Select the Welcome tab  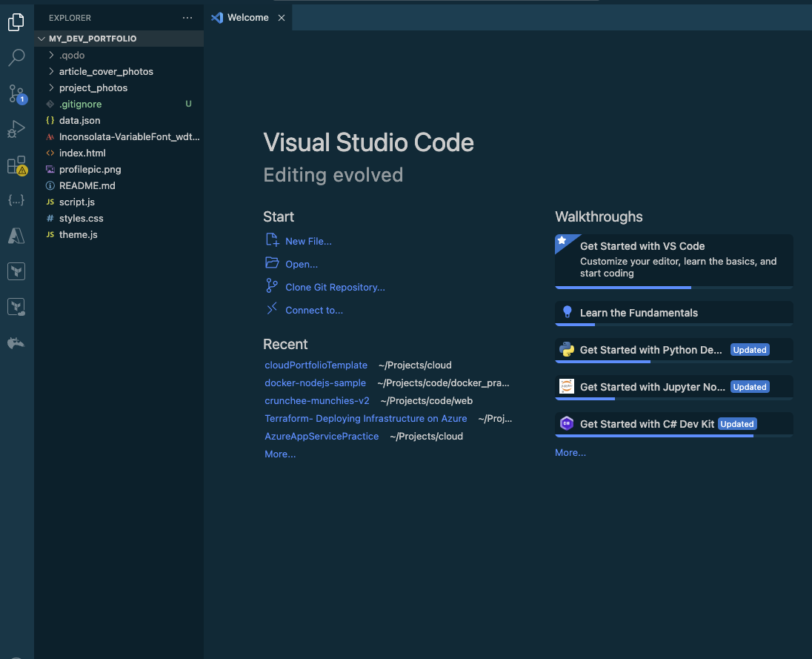point(248,18)
